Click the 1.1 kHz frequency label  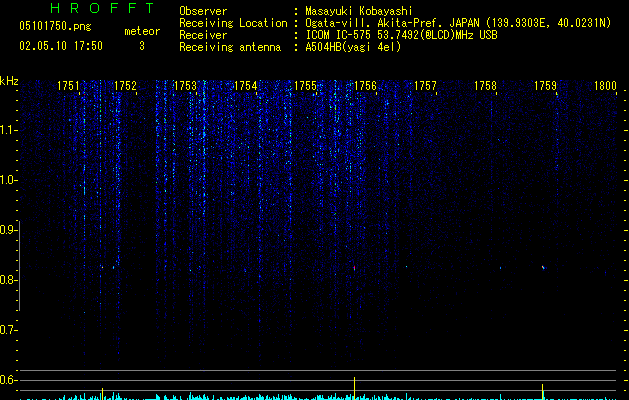[x=8, y=130]
